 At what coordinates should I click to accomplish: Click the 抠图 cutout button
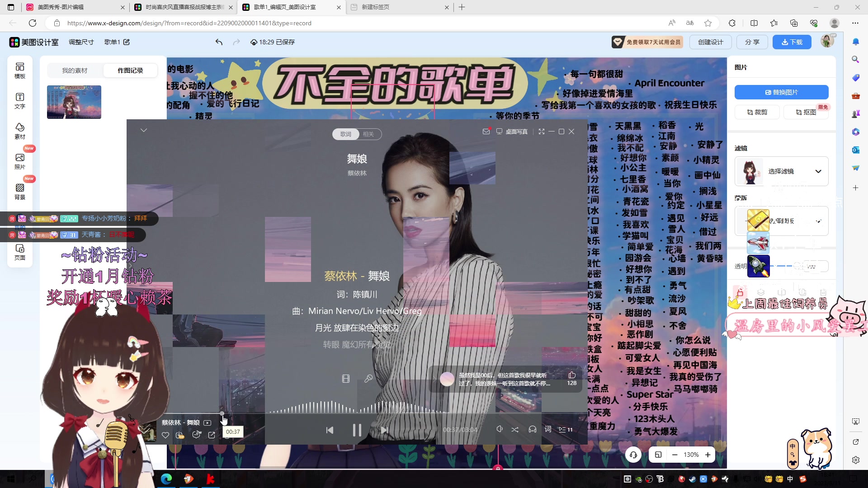[x=806, y=112]
